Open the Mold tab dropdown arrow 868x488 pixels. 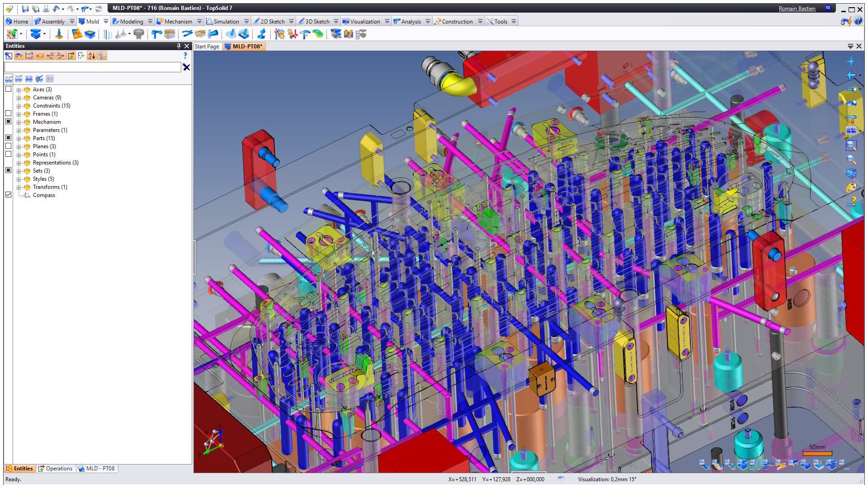(106, 21)
